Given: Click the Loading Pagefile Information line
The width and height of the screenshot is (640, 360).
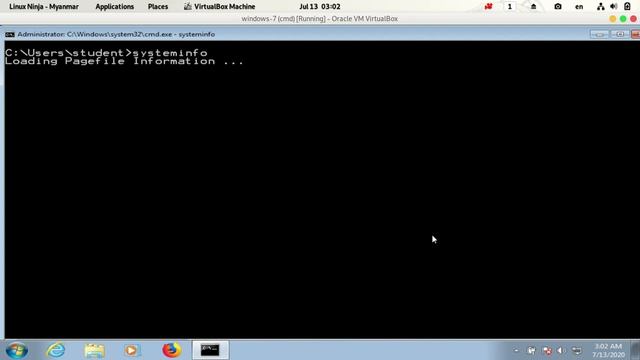Looking at the screenshot, I should [x=124, y=61].
